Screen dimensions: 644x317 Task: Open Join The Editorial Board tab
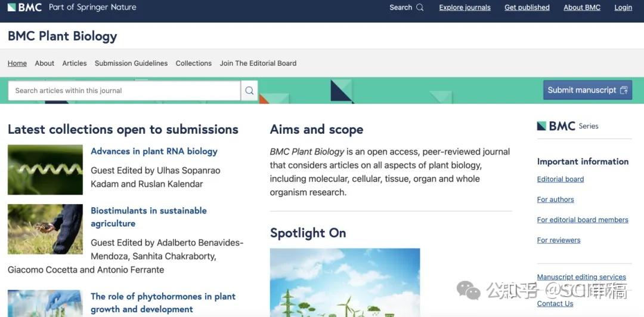258,63
